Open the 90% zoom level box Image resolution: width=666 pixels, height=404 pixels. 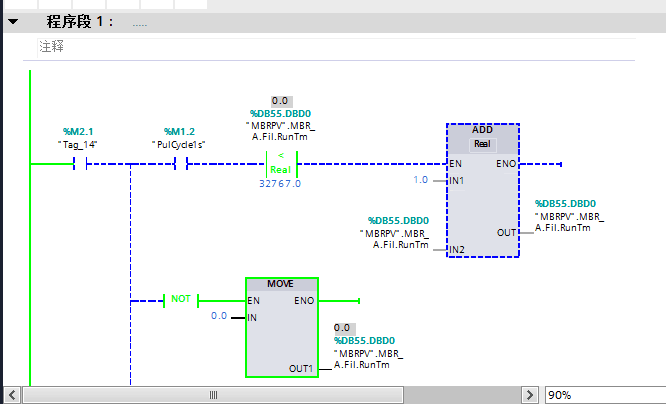605,395
